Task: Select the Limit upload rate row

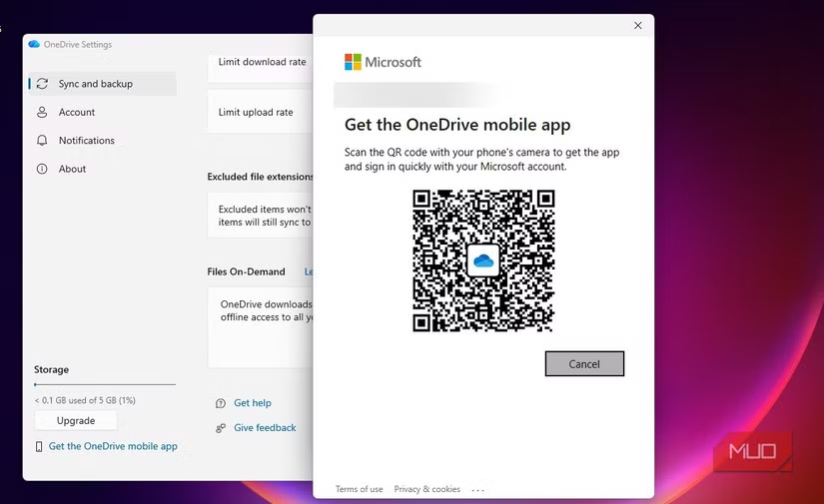Action: point(257,112)
